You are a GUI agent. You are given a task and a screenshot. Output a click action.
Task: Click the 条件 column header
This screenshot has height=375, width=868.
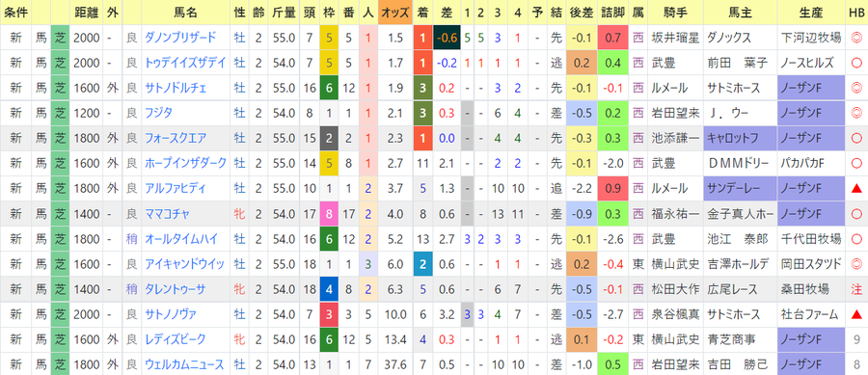16,13
